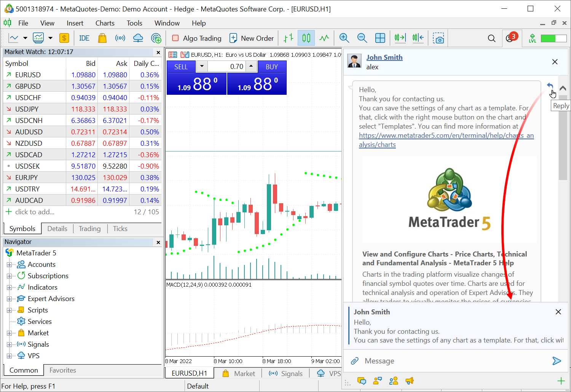The width and height of the screenshot is (571, 392).
Task: Expand the Accounts node in Navigator
Action: click(x=10, y=265)
